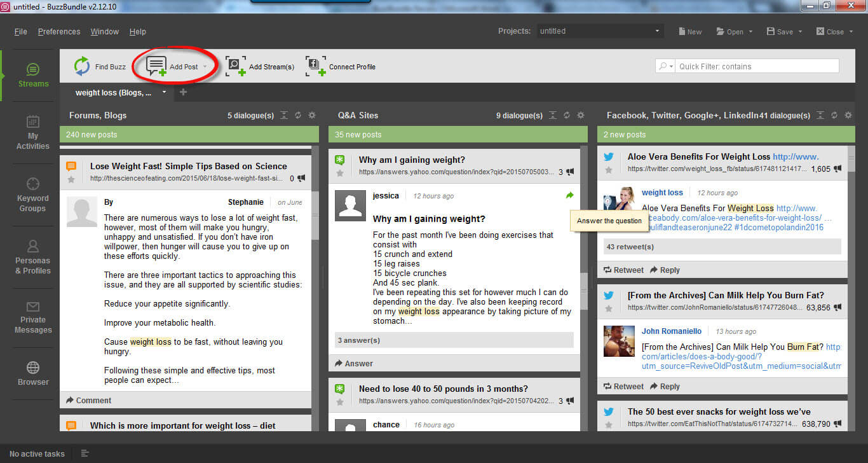The image size is (868, 463).
Task: Expand the Open button dropdown arrow
Action: (x=750, y=32)
